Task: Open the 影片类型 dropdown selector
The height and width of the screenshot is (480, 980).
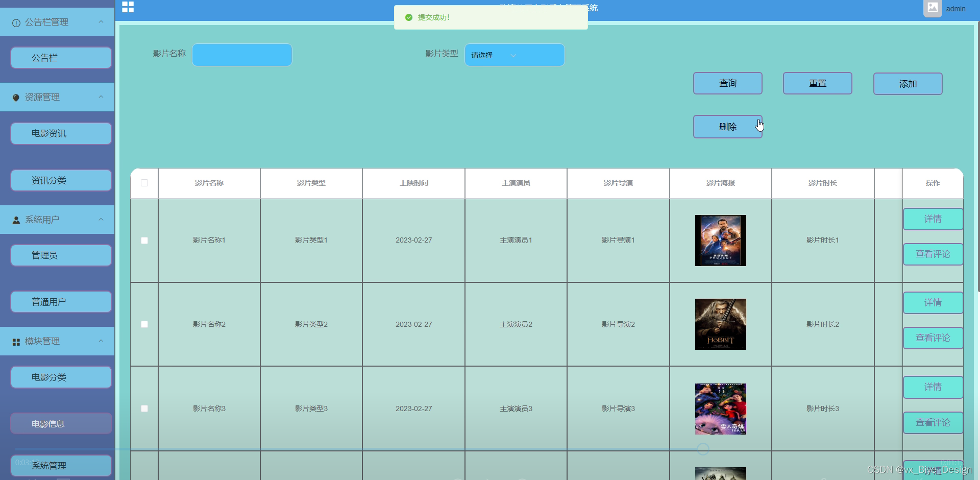Action: [x=514, y=55]
